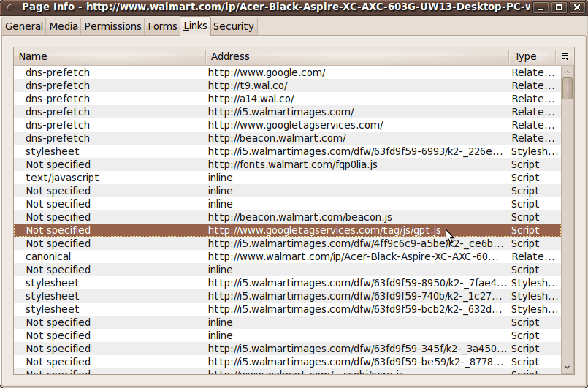The image size is (588, 388).
Task: Select the beacon.walmart.com/beacon.js row
Action: pos(287,217)
